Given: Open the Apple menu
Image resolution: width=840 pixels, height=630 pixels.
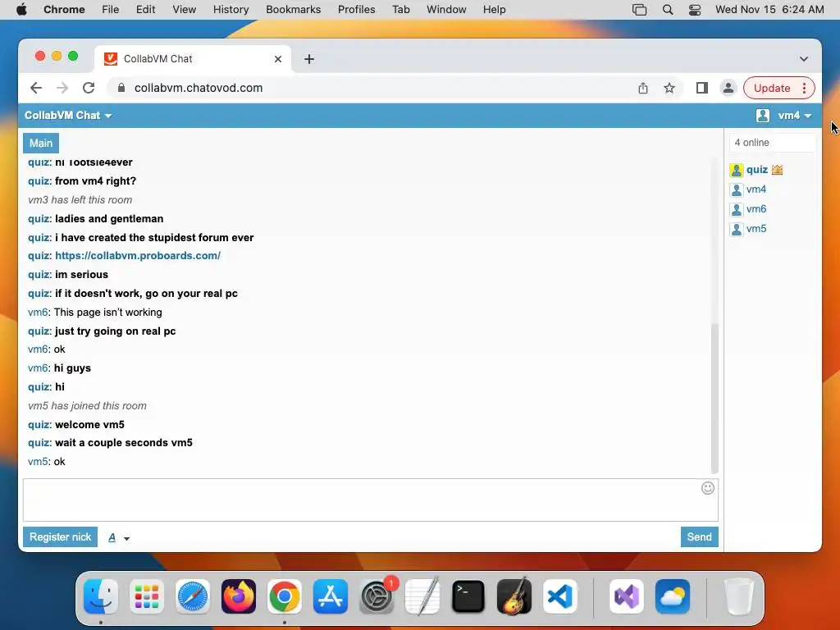Looking at the screenshot, I should click(21, 10).
